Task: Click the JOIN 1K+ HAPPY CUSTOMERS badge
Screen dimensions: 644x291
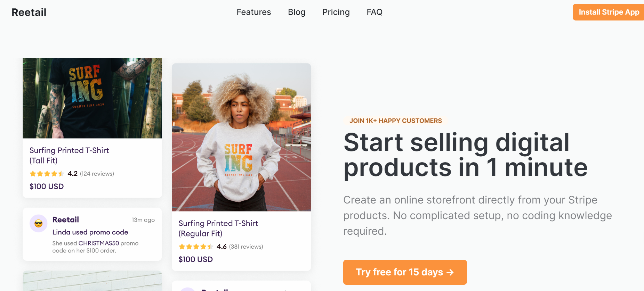Action: 395,120
